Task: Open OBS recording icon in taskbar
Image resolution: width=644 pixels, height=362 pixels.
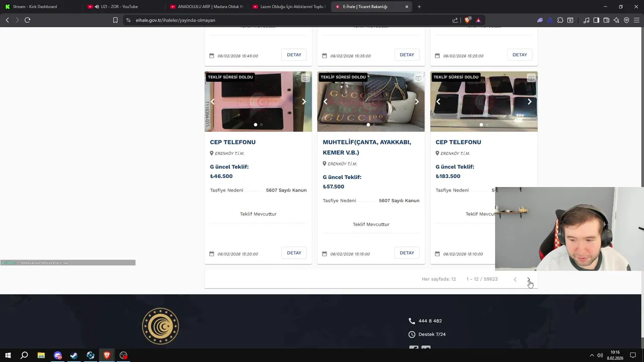Action: pyautogui.click(x=124, y=355)
